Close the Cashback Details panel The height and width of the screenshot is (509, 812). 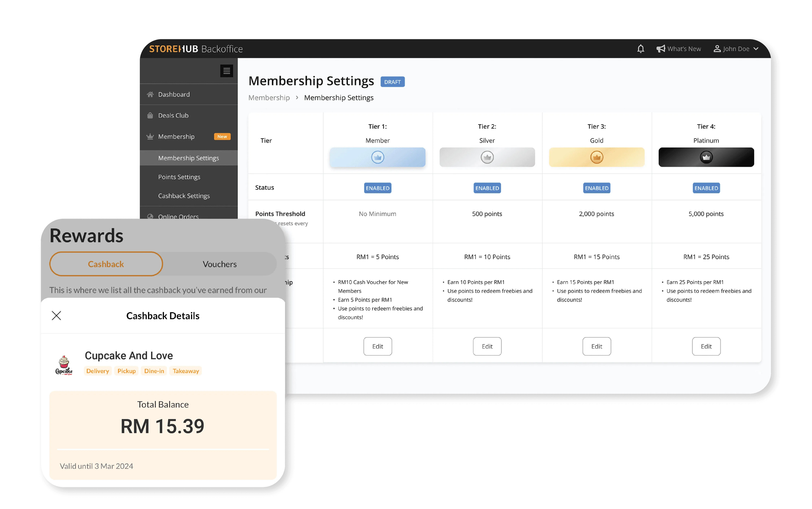point(57,315)
